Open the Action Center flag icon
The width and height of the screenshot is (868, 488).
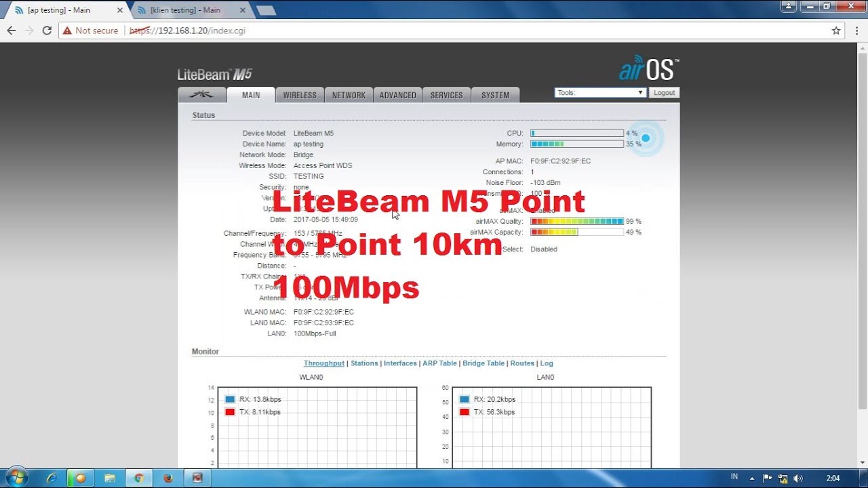click(x=768, y=478)
